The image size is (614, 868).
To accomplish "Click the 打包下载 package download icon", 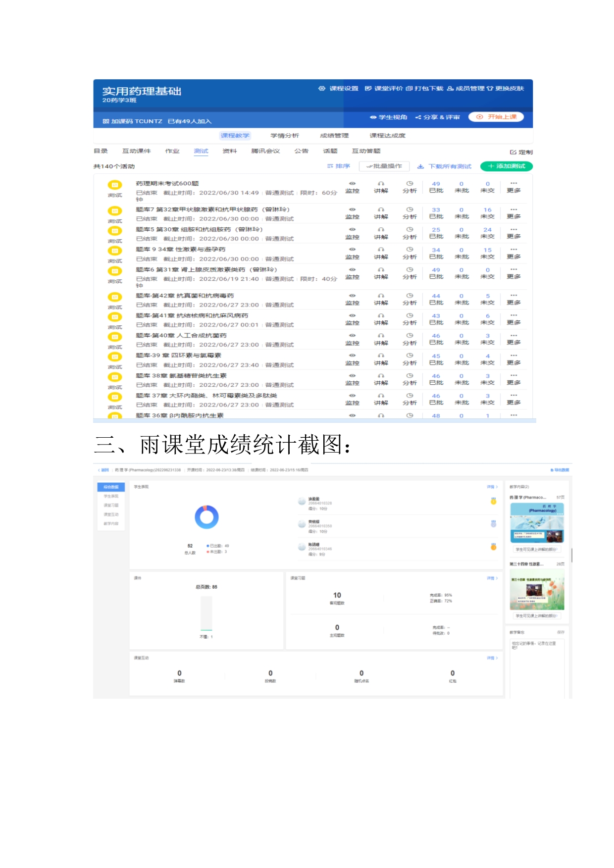I will (409, 89).
